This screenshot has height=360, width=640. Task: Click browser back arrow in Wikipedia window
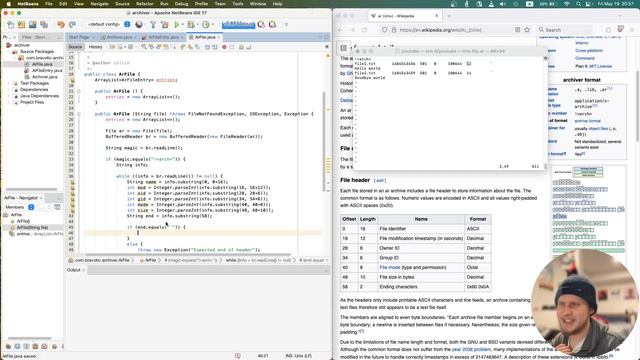click(340, 30)
